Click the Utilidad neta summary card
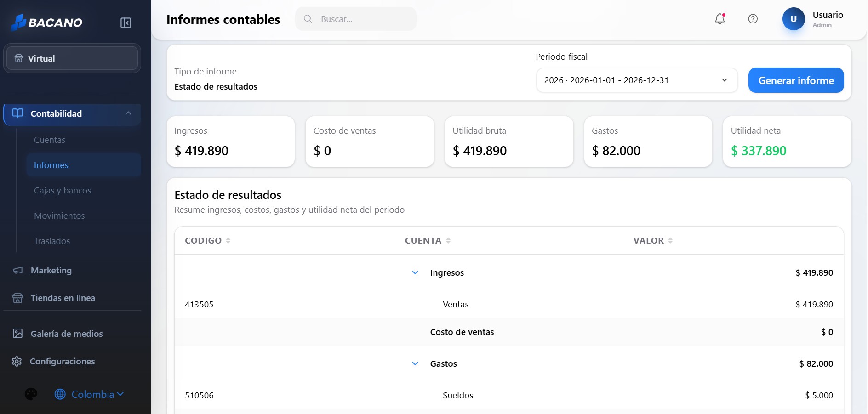The height and width of the screenshot is (414, 868). click(787, 142)
